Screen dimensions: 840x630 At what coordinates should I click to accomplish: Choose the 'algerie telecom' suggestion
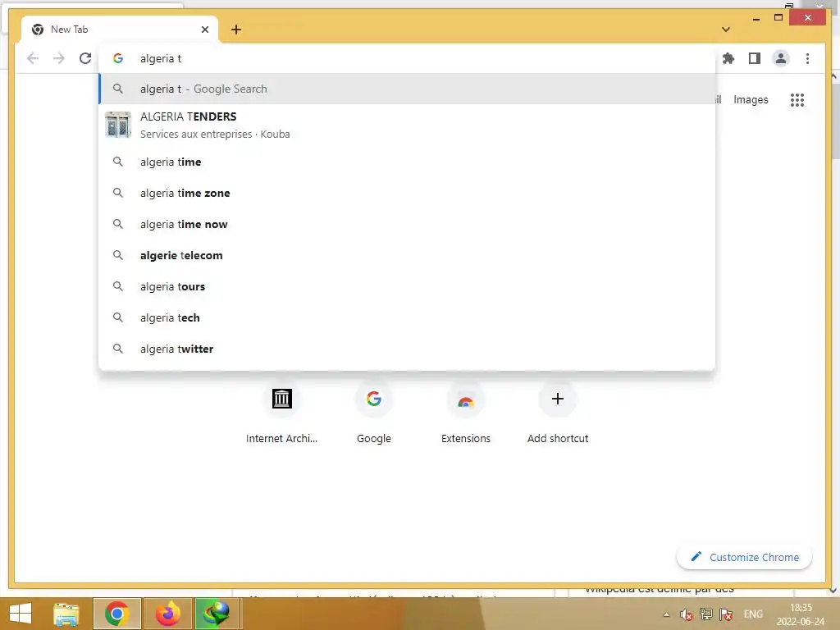click(407, 256)
